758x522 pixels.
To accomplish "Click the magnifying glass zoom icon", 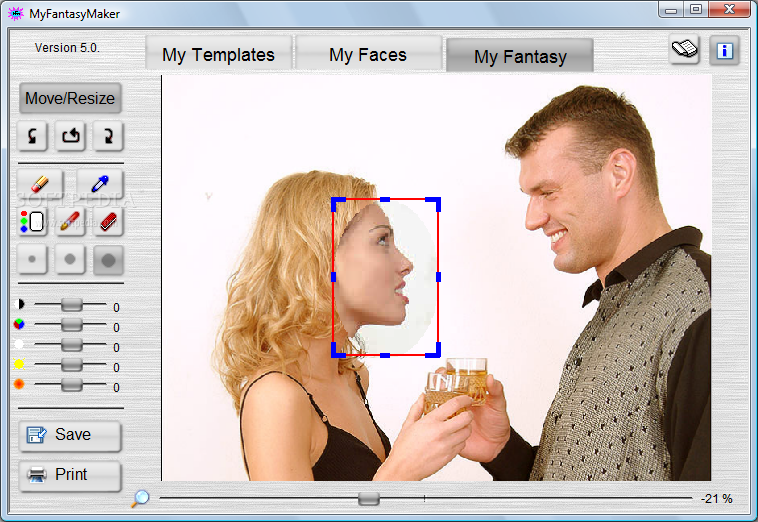I will click(x=140, y=498).
